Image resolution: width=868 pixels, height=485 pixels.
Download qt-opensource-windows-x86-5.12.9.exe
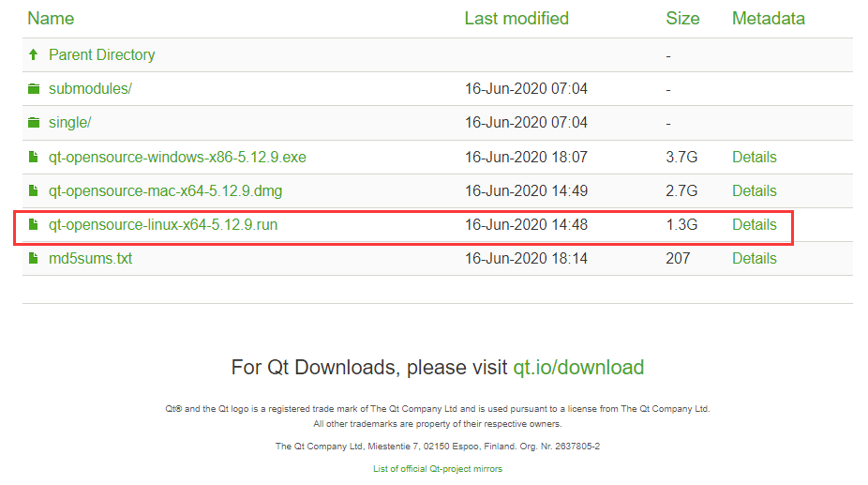point(177,158)
